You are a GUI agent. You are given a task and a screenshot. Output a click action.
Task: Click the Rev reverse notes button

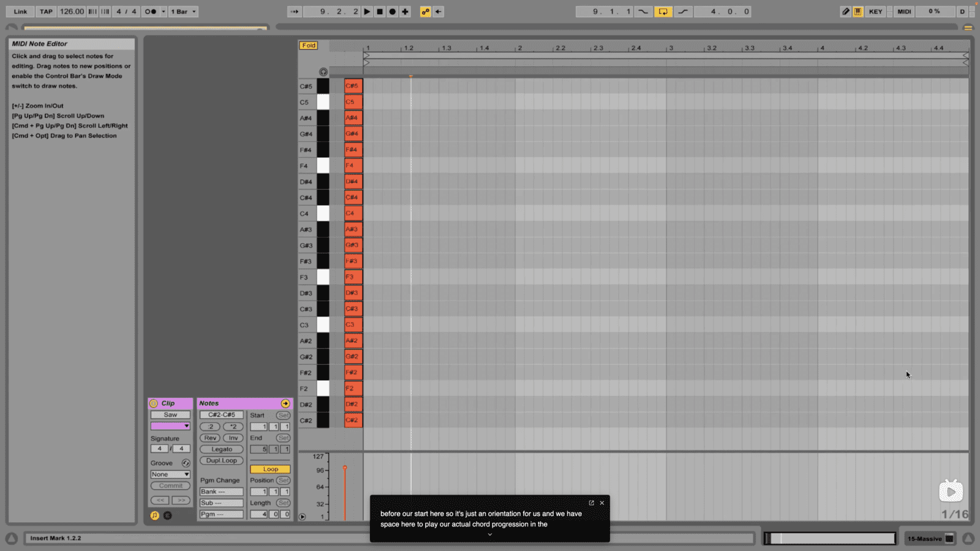tap(210, 438)
